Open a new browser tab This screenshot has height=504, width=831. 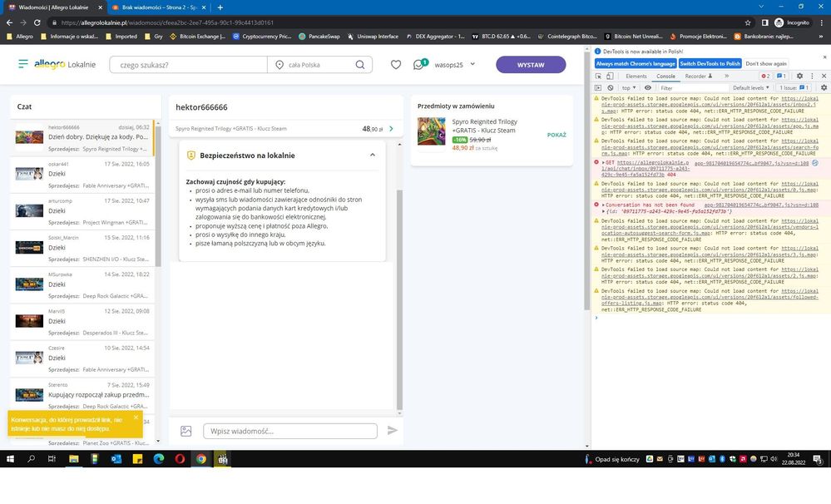[220, 7]
